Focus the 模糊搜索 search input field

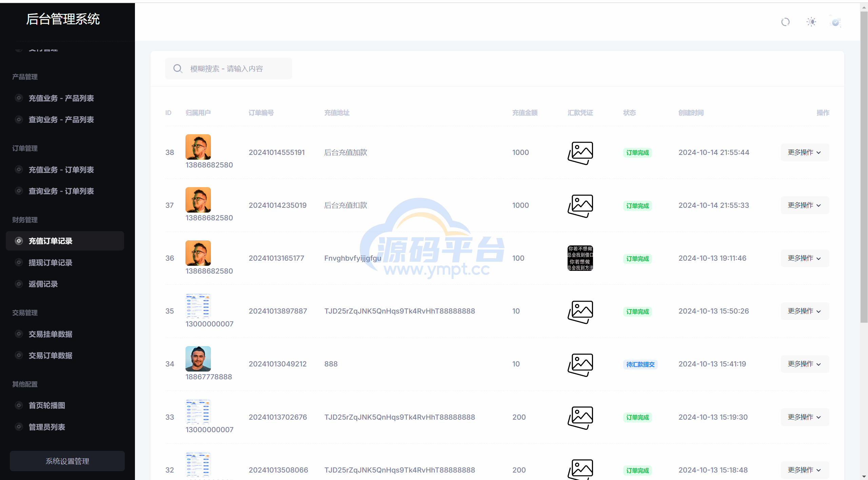pyautogui.click(x=229, y=69)
